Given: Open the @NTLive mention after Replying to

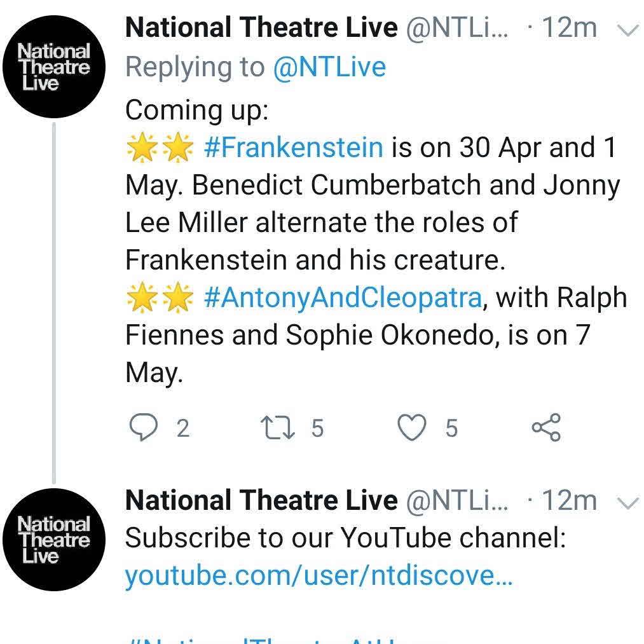Looking at the screenshot, I should click(x=329, y=67).
